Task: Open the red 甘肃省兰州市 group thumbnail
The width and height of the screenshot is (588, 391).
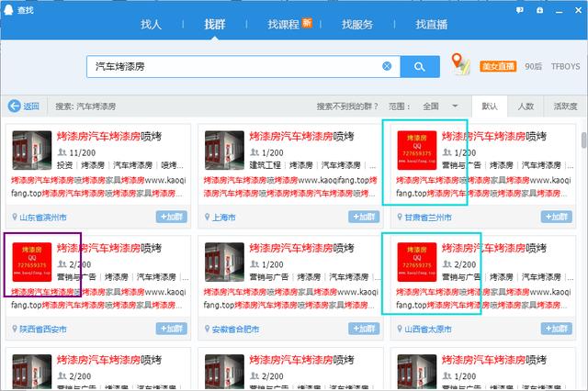Action: (x=417, y=151)
